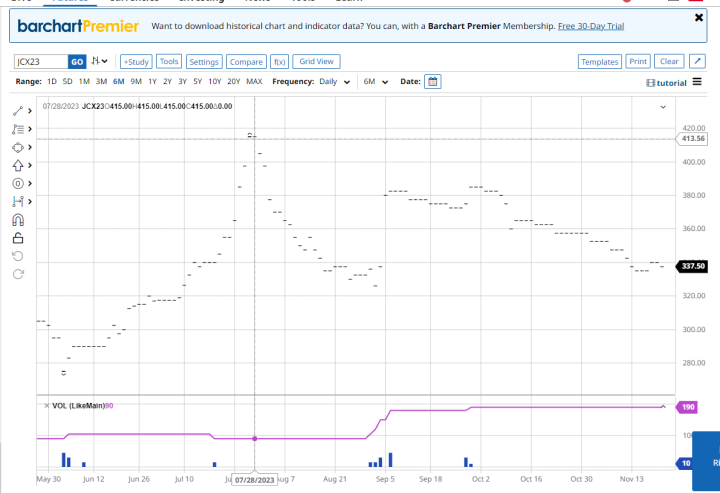
Task: Open the hamburger menu beside tutorial
Action: click(x=697, y=82)
